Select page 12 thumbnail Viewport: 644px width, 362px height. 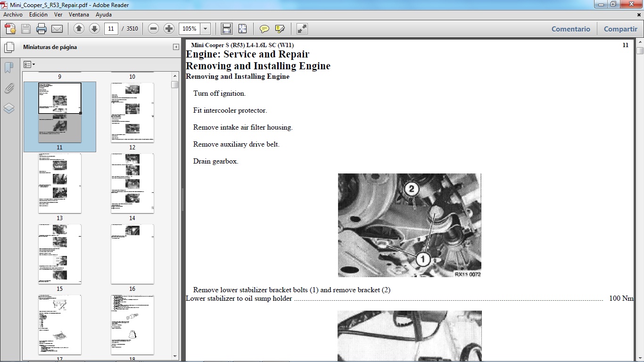(x=132, y=113)
